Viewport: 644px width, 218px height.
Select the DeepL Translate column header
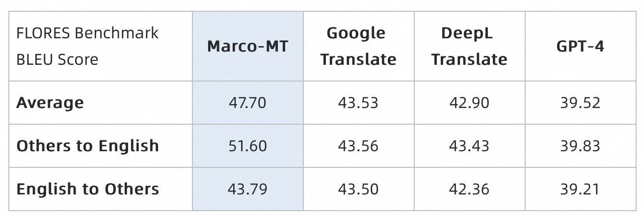(469, 46)
